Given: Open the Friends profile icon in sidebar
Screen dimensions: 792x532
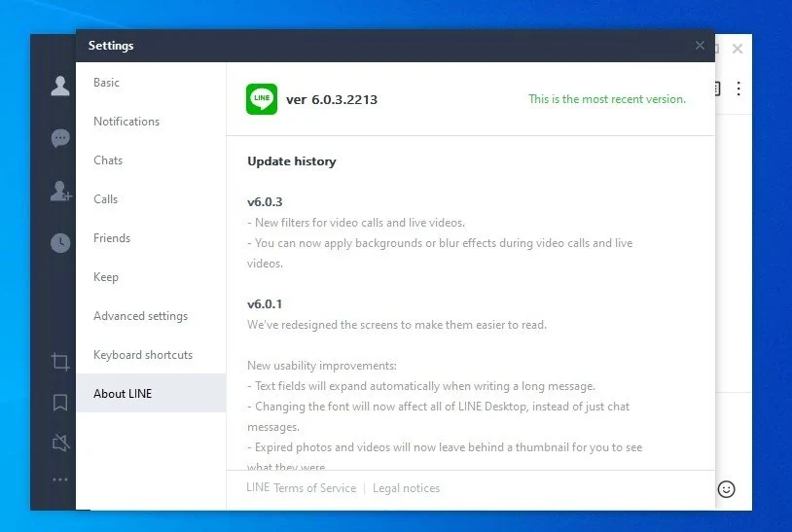Looking at the screenshot, I should coord(60,86).
